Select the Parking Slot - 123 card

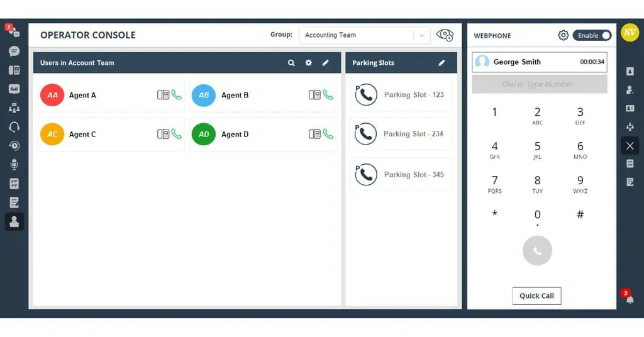[401, 95]
